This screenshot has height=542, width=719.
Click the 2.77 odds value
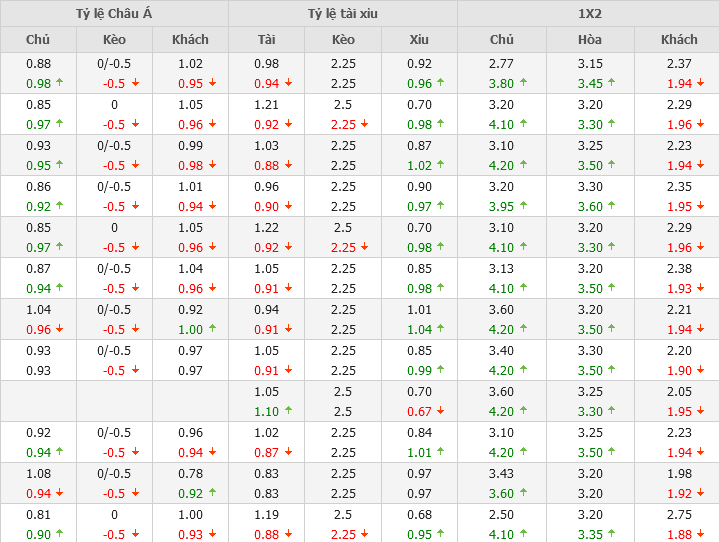tap(501, 64)
